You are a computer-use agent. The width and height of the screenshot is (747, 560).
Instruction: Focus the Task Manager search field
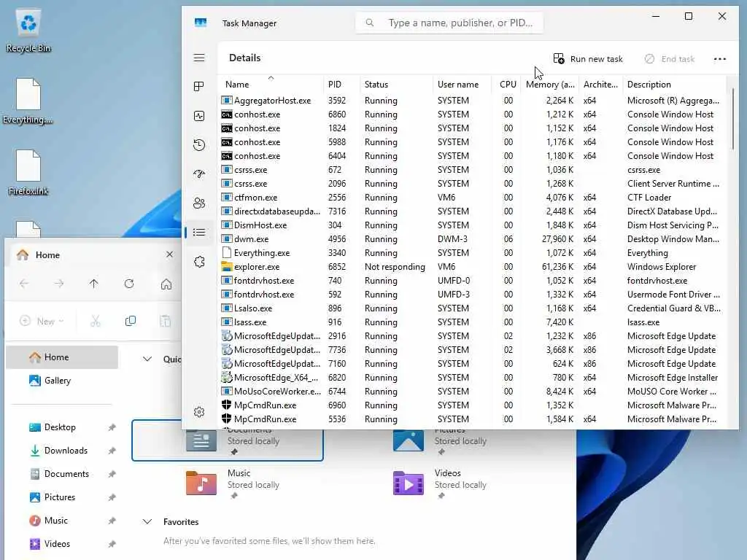pos(449,23)
